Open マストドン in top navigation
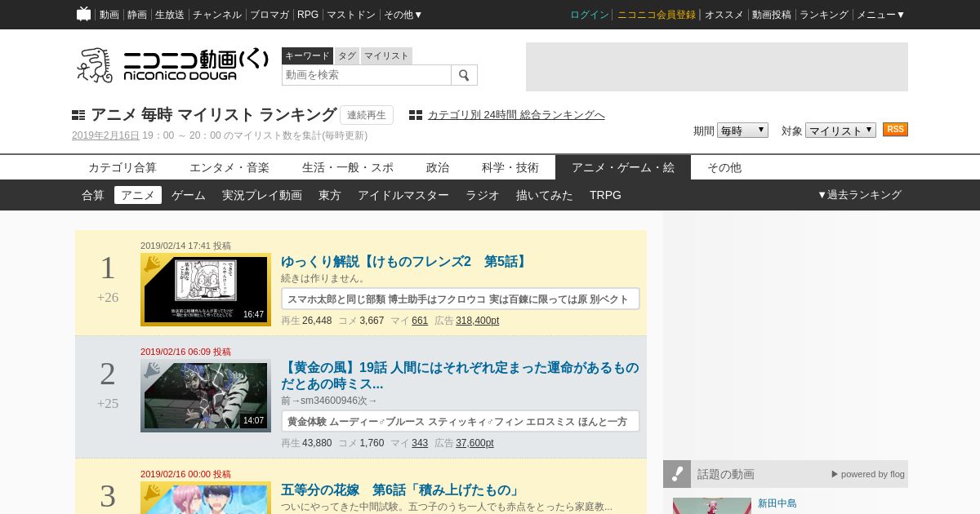 point(351,15)
